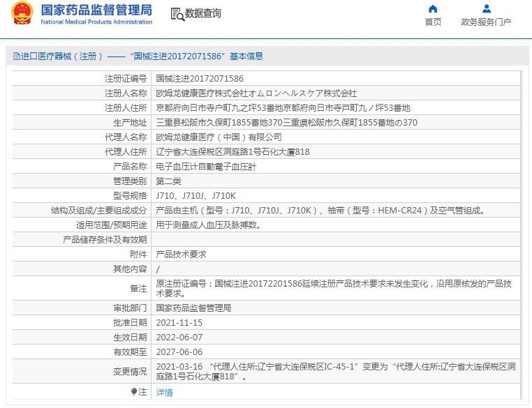The height and width of the screenshot is (408, 532).
Task: Click the 审批部门 label
Action: 130,308
